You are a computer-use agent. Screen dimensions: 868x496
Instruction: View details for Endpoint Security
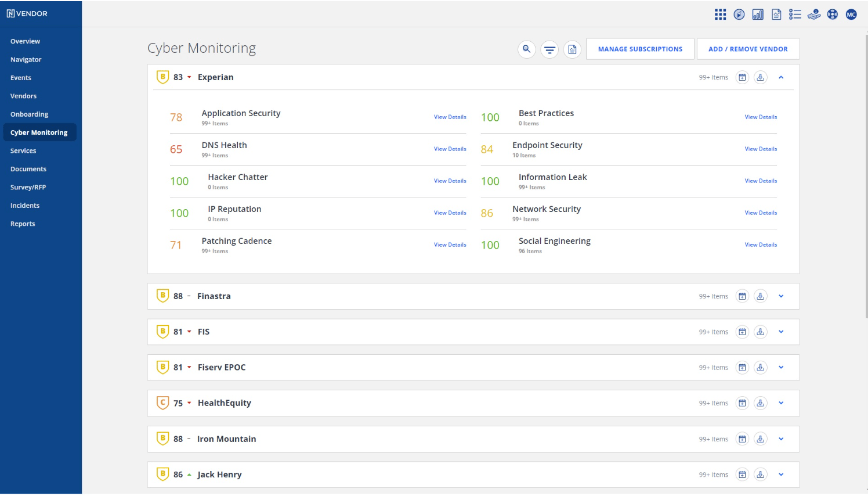tap(761, 149)
